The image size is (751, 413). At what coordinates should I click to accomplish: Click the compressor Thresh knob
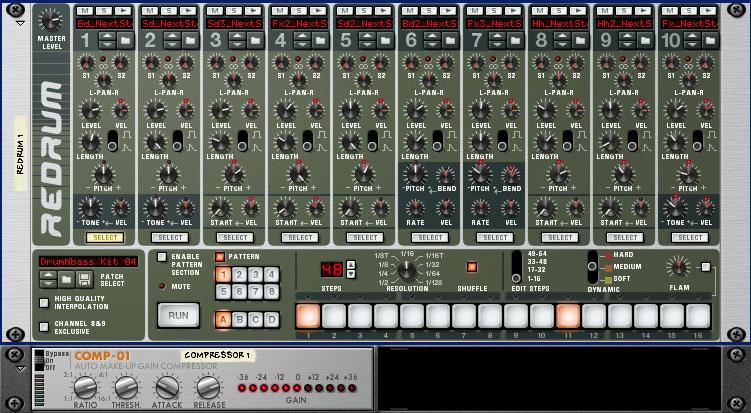click(x=126, y=387)
